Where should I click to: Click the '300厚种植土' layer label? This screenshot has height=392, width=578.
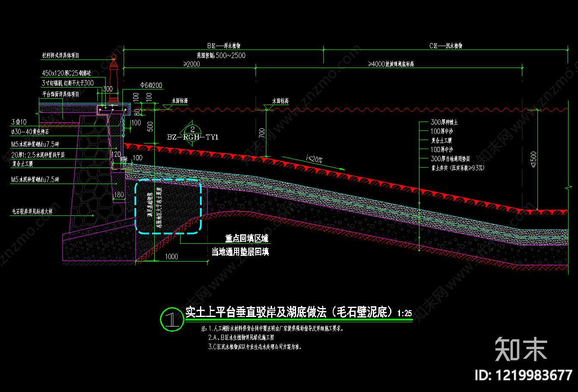(x=444, y=122)
